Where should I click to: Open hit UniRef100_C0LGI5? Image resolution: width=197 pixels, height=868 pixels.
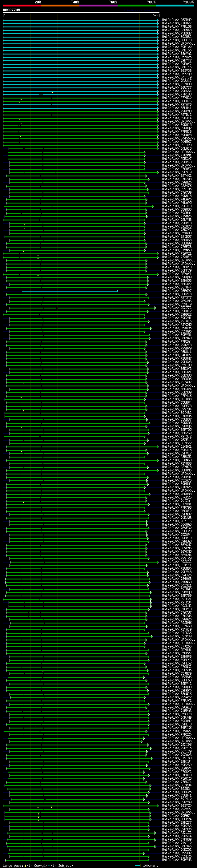coord(177,149)
